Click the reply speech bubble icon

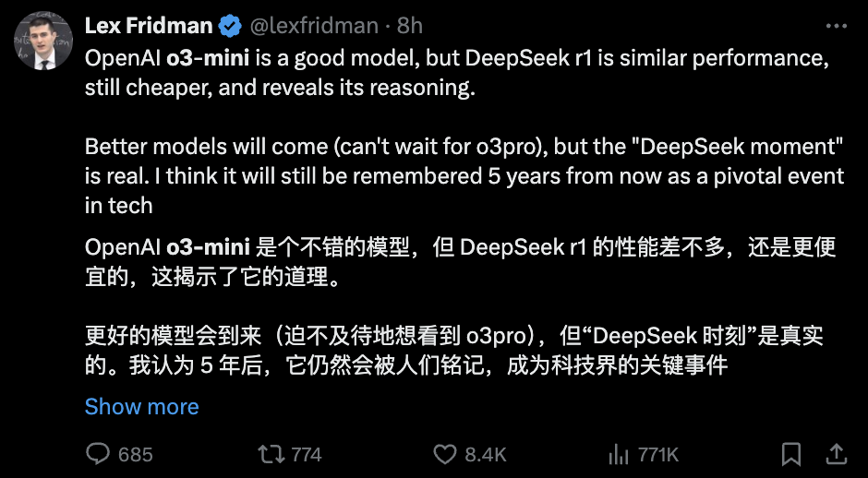(x=98, y=455)
